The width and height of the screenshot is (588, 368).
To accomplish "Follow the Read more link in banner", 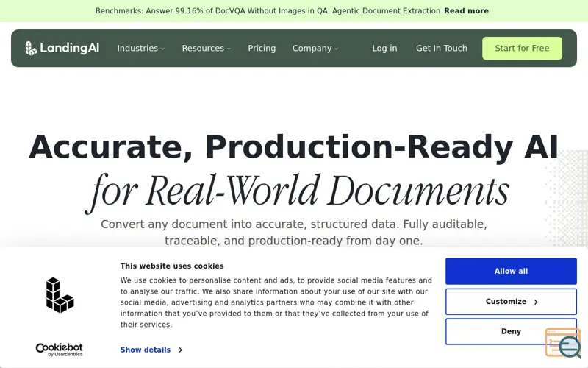I will [466, 11].
